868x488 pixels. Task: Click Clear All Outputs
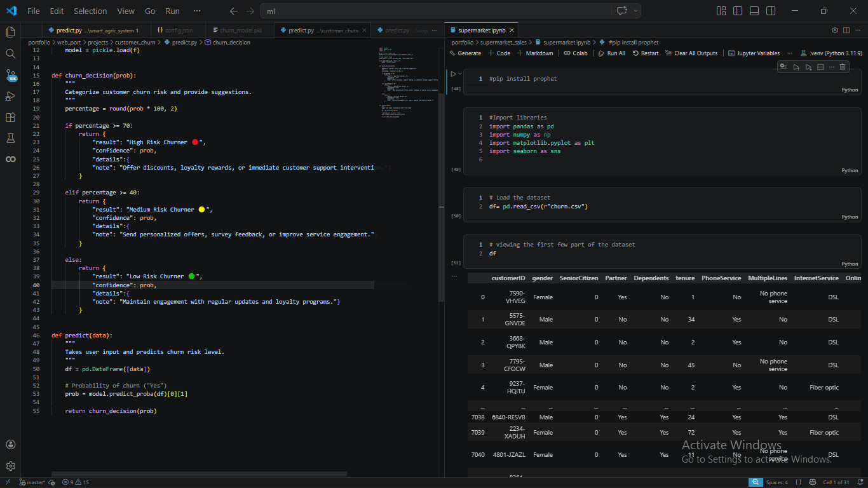point(691,53)
